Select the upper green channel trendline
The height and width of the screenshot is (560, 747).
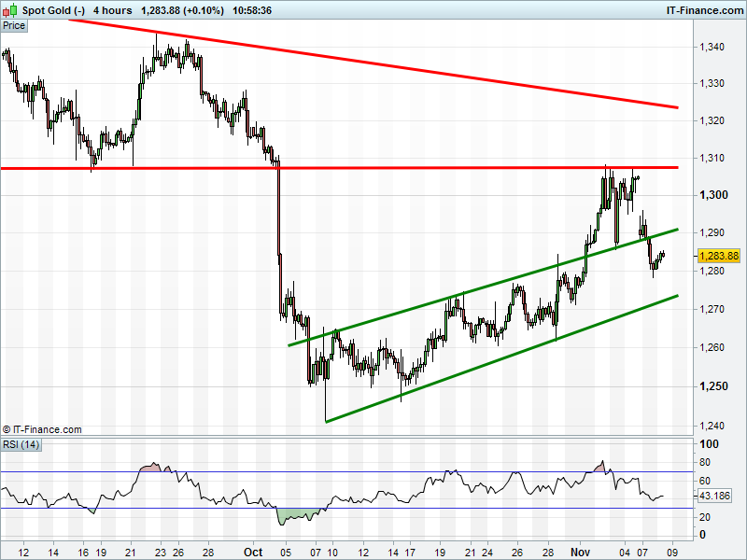[x=483, y=287]
